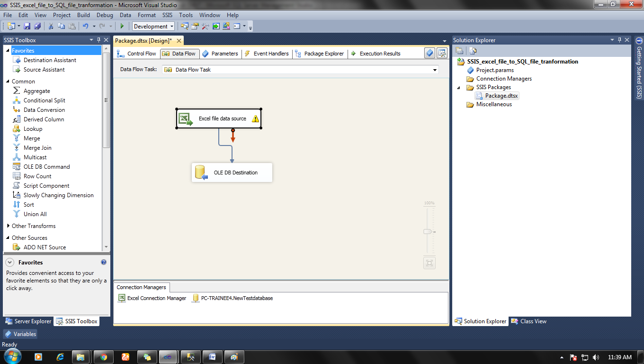Switch to the Control Flow tab

pyautogui.click(x=136, y=54)
